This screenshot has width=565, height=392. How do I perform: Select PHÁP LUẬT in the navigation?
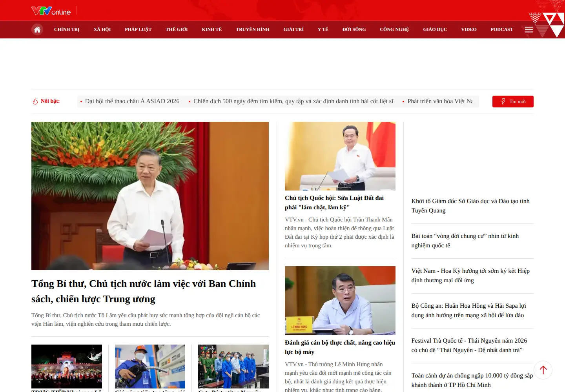[x=138, y=29]
